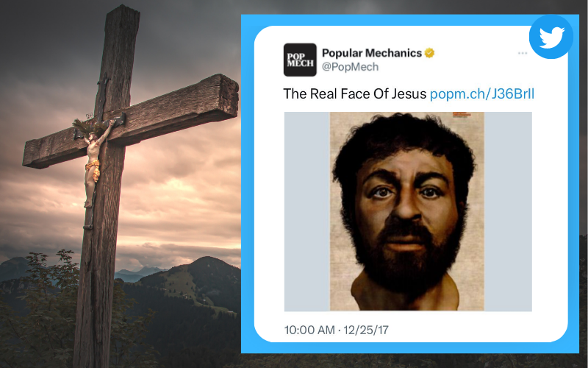Click the left gray margin of the tweet image
Screen dimensions: 588x368
coord(306,211)
